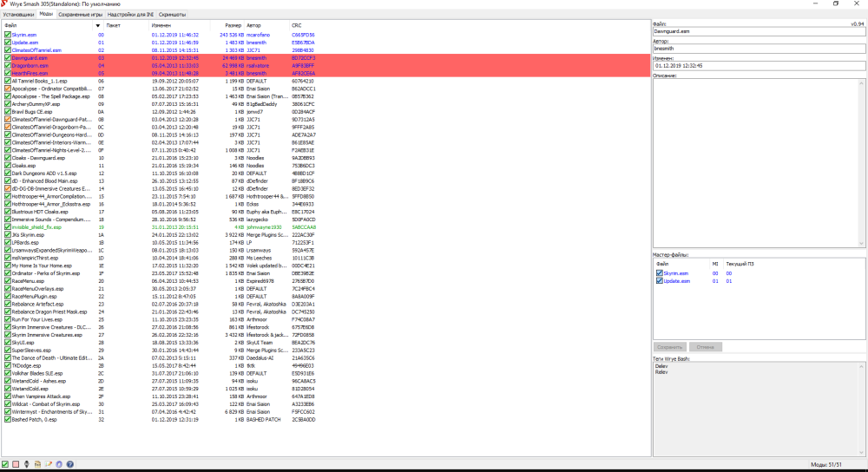Image resolution: width=868 pixels, height=472 pixels.
Task: Select the ArcheryDummyXP.esp row
Action: click(x=325, y=104)
